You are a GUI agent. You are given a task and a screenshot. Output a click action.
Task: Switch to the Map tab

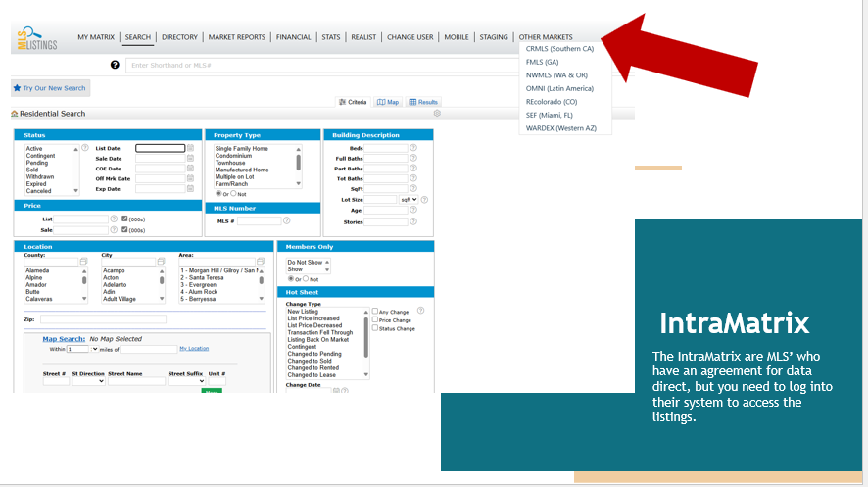[x=388, y=102]
